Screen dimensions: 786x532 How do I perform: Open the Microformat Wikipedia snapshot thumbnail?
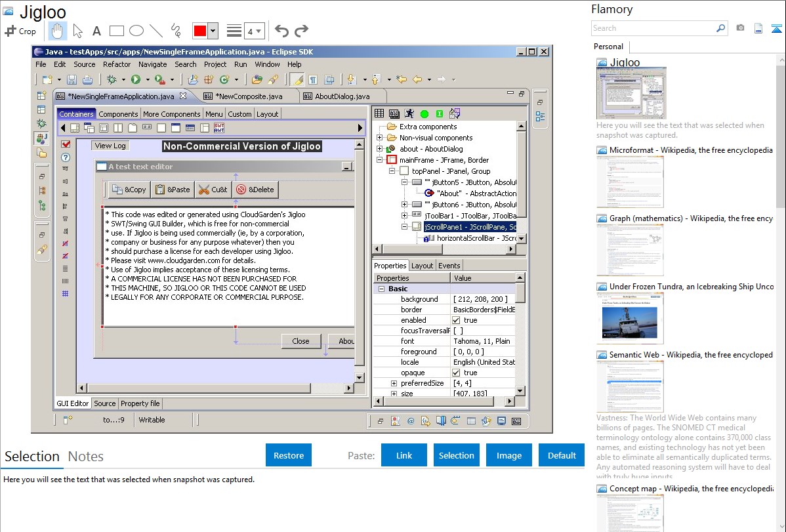tap(630, 182)
